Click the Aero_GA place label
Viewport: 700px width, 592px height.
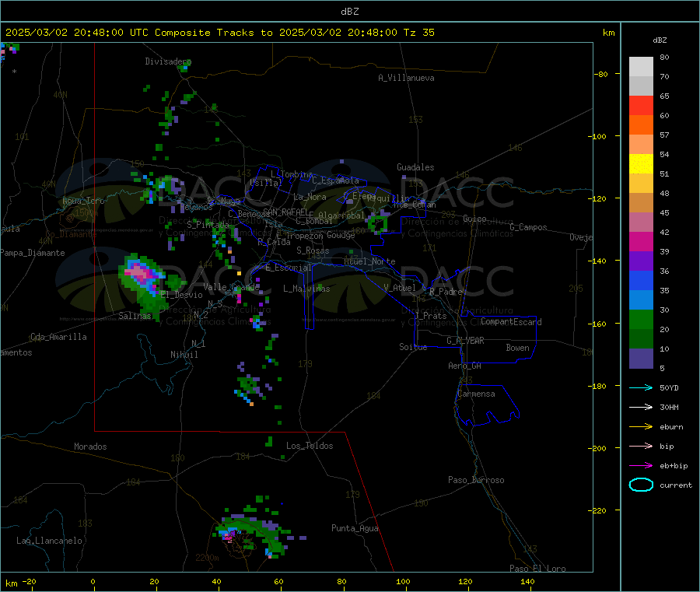point(464,366)
